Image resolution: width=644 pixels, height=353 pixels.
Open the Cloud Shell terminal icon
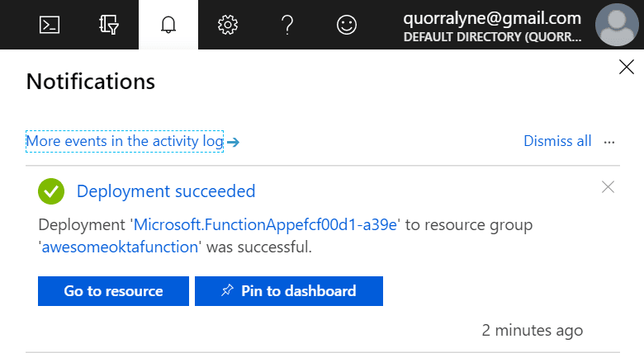[x=50, y=25]
